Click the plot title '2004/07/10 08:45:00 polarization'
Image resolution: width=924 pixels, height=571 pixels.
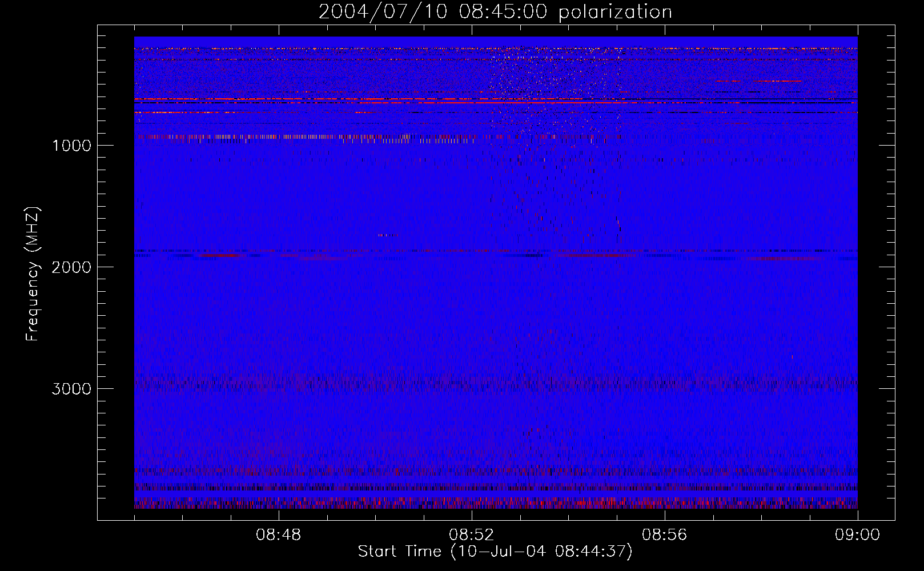pos(495,11)
